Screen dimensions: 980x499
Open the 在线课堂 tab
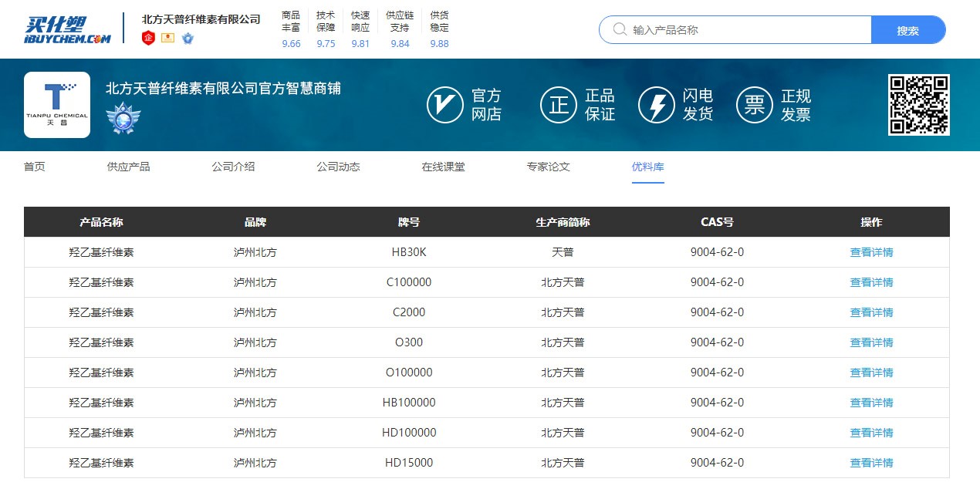pyautogui.click(x=444, y=167)
